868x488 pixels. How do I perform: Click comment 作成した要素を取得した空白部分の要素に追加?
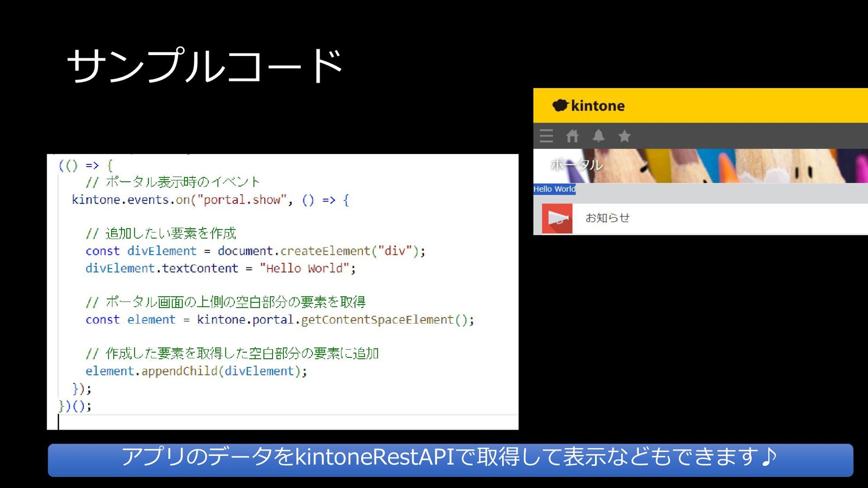coord(232,353)
